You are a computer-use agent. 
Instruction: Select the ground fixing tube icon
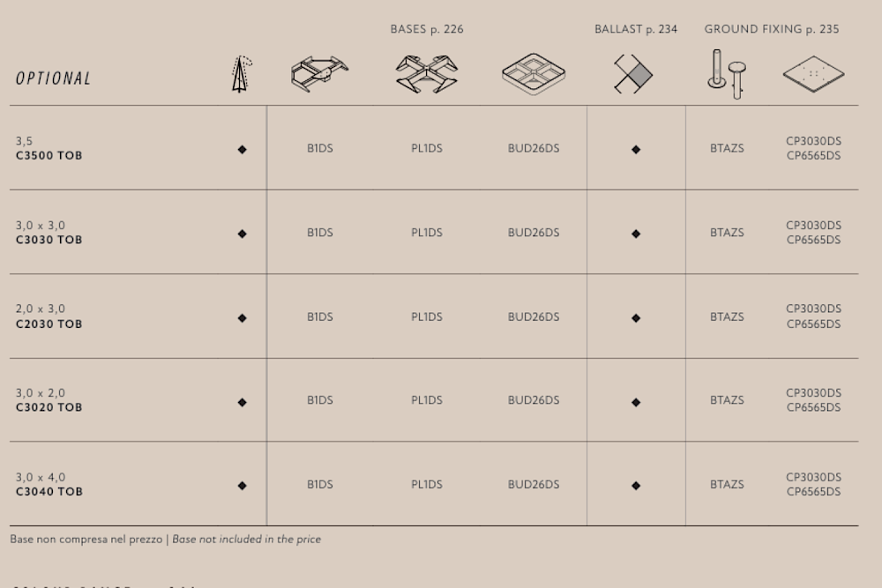(x=727, y=74)
